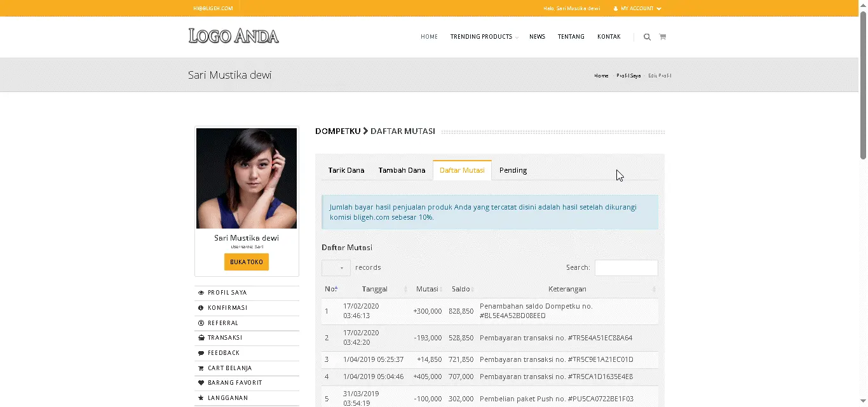
Task: Switch to the Tarik Dana tab
Action: [x=346, y=170]
